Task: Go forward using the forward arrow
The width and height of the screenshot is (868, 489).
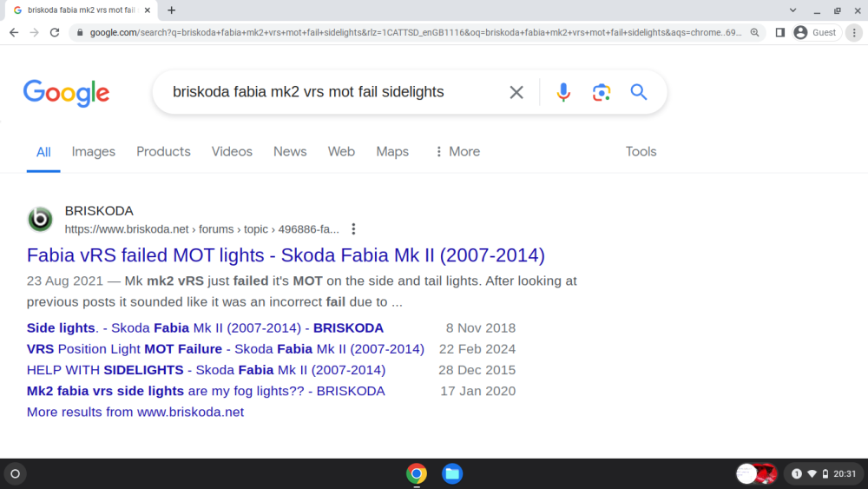Action: coord(35,33)
